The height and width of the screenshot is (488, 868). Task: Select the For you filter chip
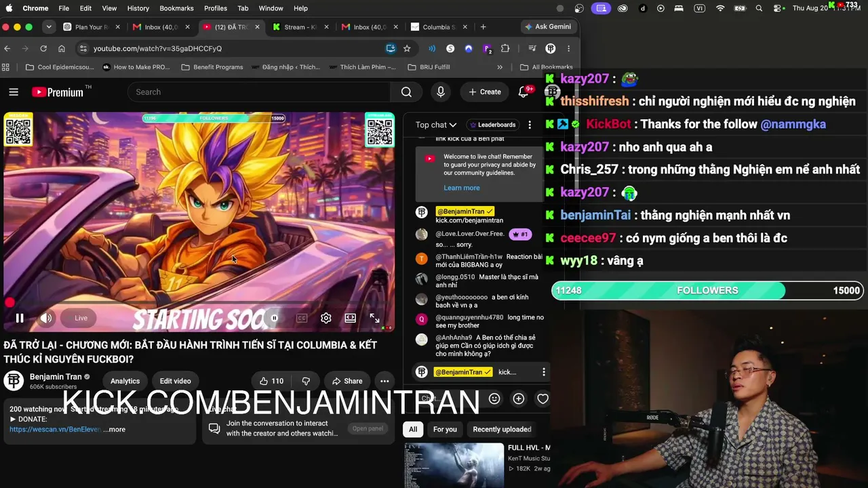(445, 429)
